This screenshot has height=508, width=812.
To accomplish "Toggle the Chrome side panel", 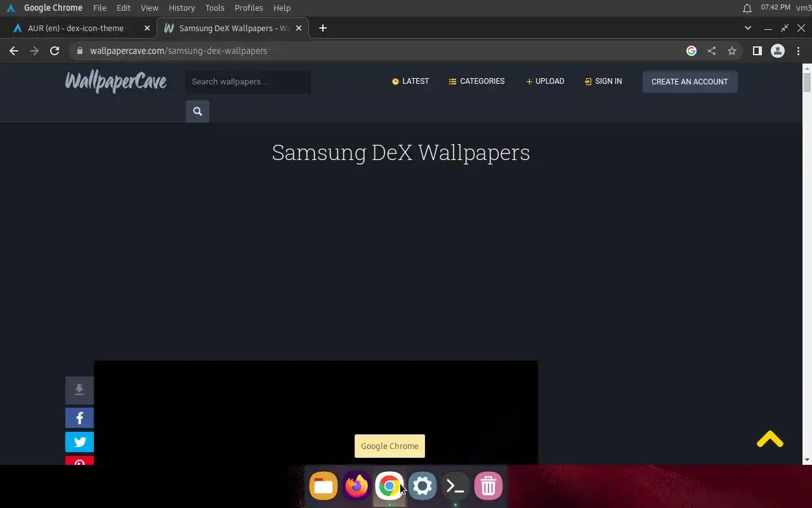I will pyautogui.click(x=757, y=51).
